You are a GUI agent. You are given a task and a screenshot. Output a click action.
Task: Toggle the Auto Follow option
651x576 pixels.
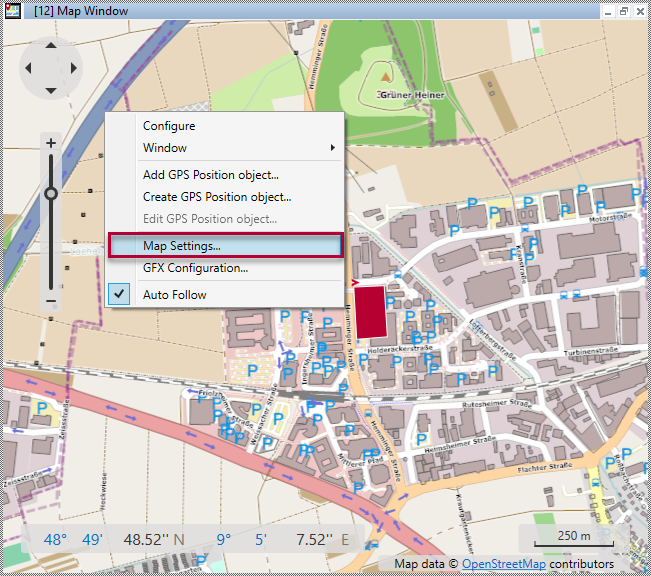pos(175,295)
